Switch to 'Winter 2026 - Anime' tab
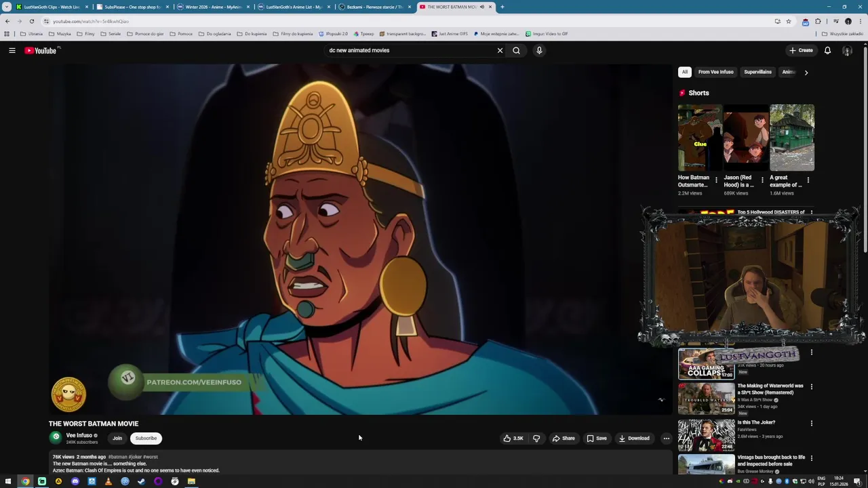This screenshot has width=868, height=488. tap(213, 7)
